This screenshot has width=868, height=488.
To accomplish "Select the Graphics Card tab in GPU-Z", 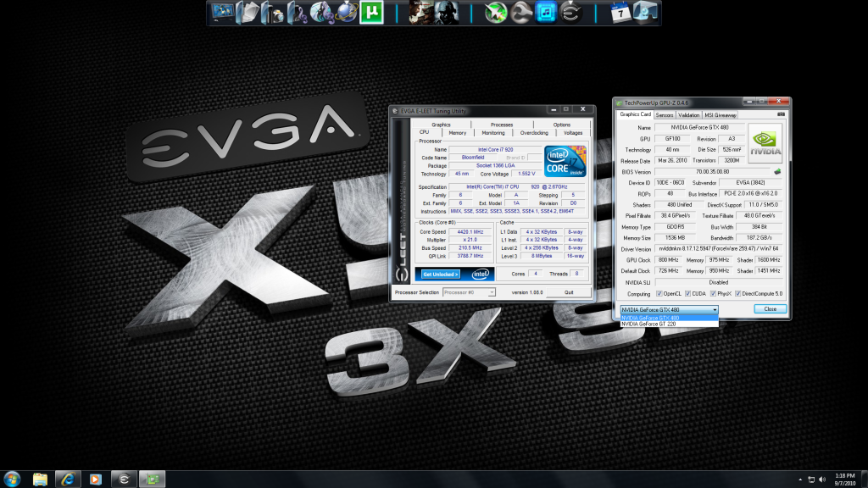I will 635,114.
